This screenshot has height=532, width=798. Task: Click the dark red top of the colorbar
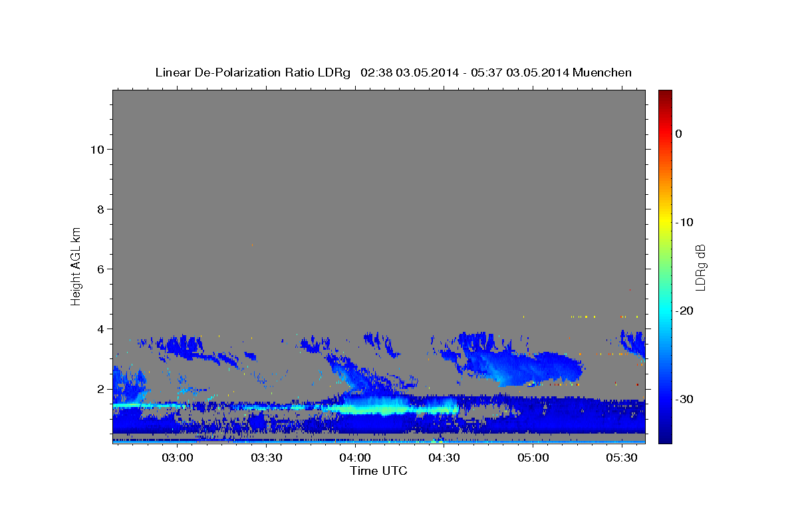click(665, 96)
